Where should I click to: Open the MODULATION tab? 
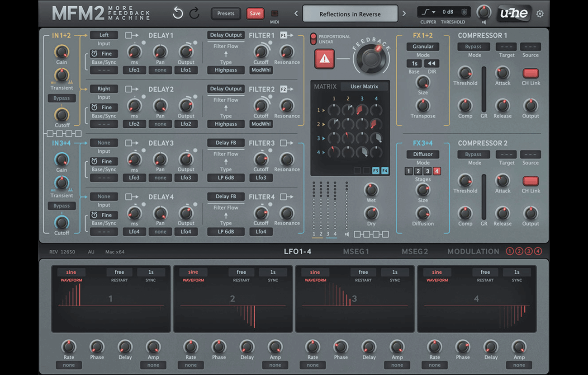pos(473,252)
